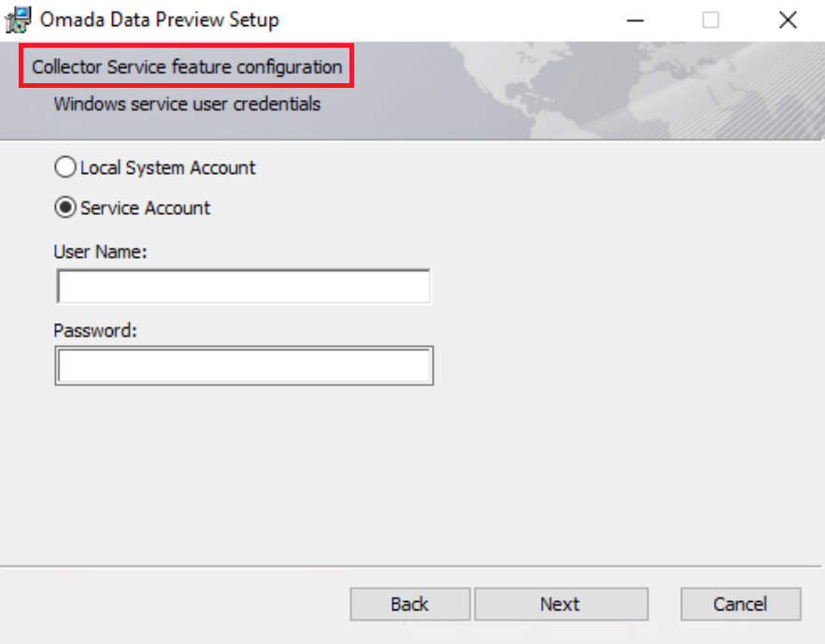Viewport: 825px width, 644px height.
Task: Continue setup with the Next button
Action: (x=562, y=604)
